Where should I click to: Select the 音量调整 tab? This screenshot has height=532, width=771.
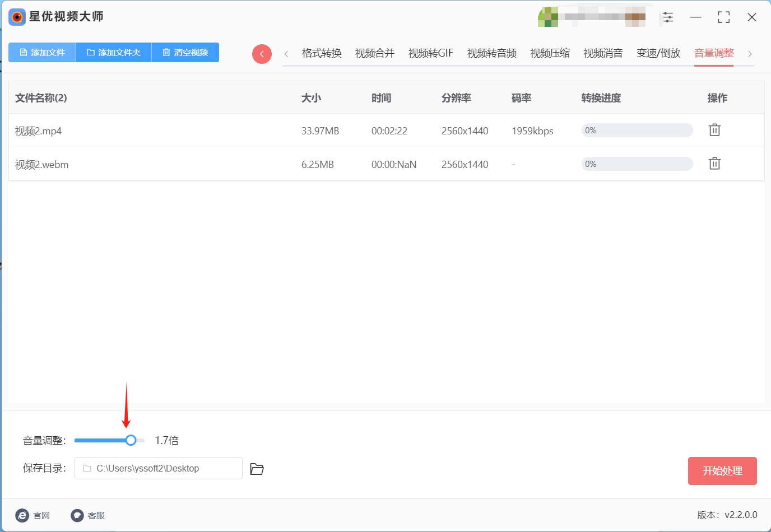pyautogui.click(x=714, y=53)
